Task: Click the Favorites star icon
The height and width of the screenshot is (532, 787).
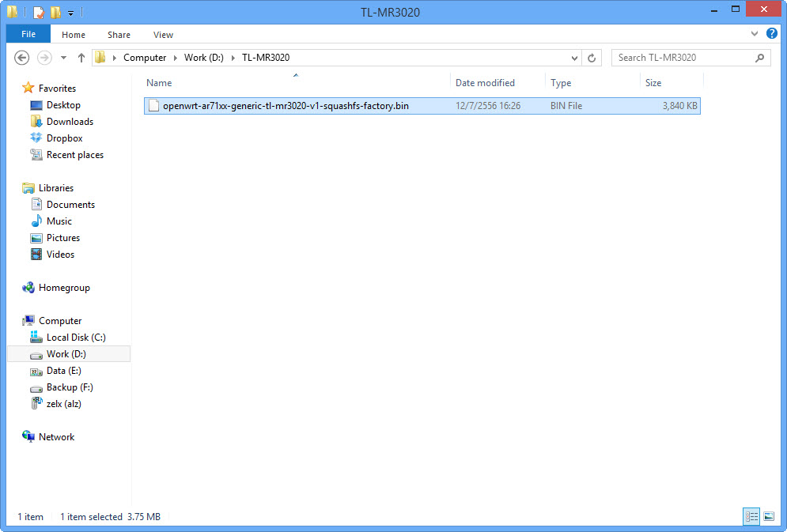Action: point(28,88)
